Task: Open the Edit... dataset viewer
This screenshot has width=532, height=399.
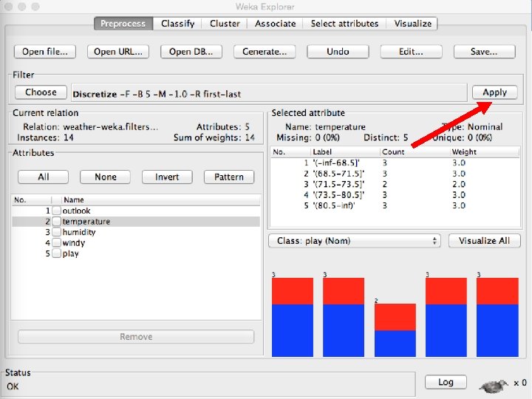Action: (411, 52)
